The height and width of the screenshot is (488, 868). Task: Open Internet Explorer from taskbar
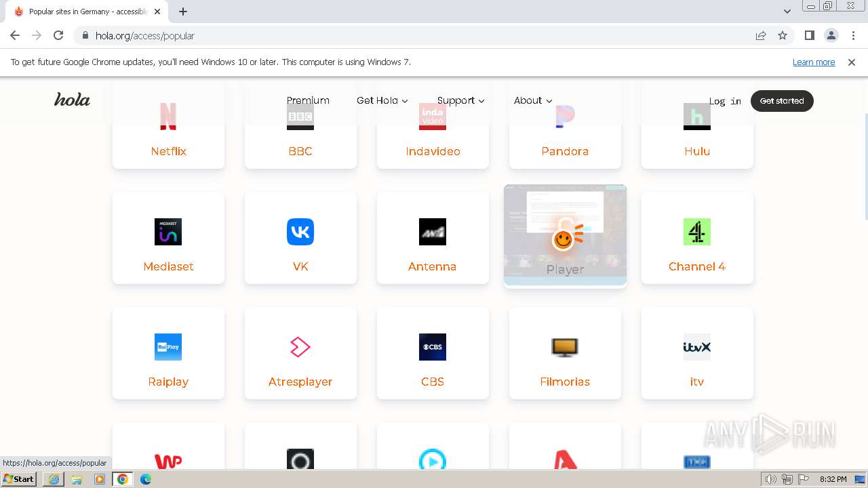tap(54, 479)
